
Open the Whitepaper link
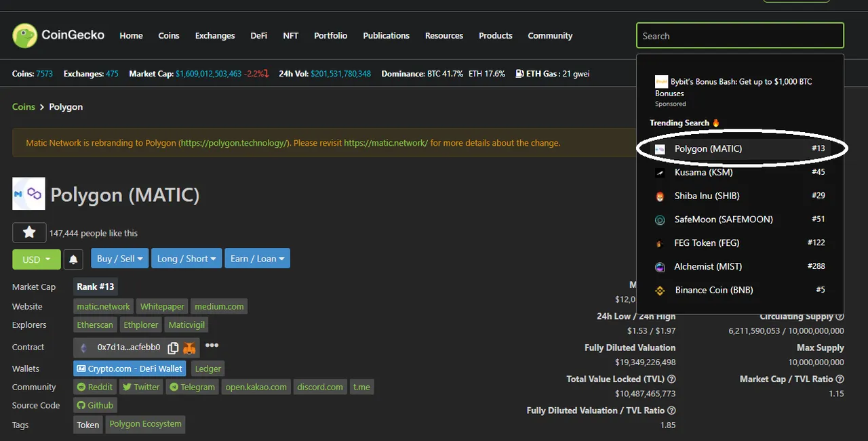click(162, 306)
